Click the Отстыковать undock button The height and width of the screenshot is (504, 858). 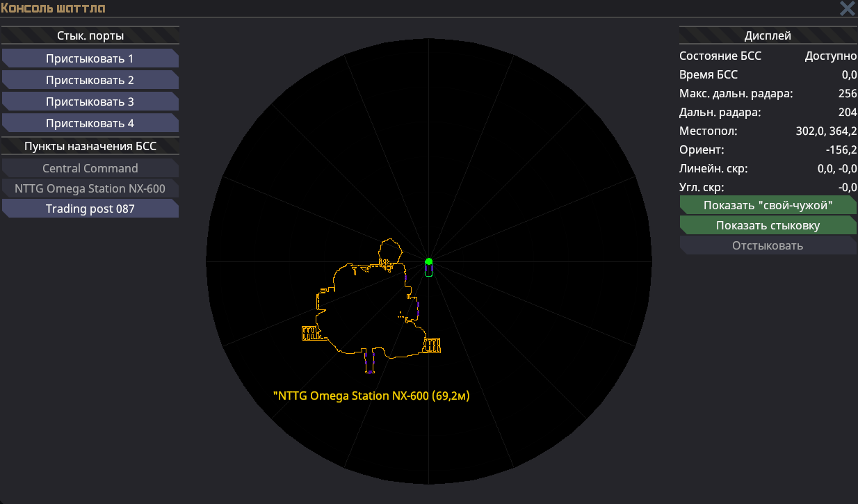coord(768,245)
